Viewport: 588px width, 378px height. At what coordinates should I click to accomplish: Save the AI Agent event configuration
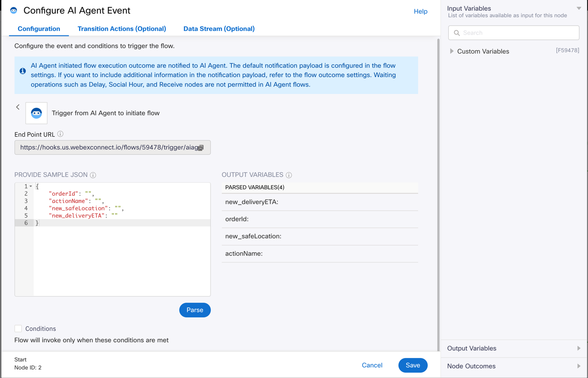point(412,365)
